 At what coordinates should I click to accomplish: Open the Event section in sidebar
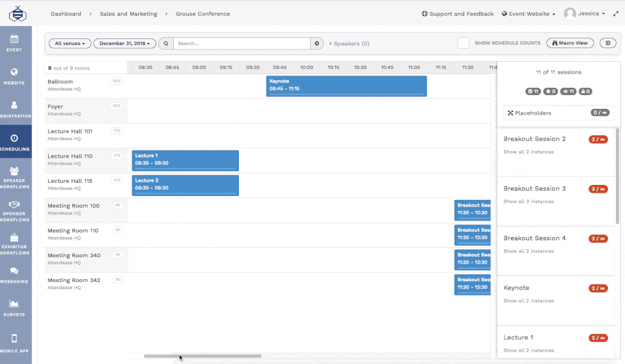point(14,43)
